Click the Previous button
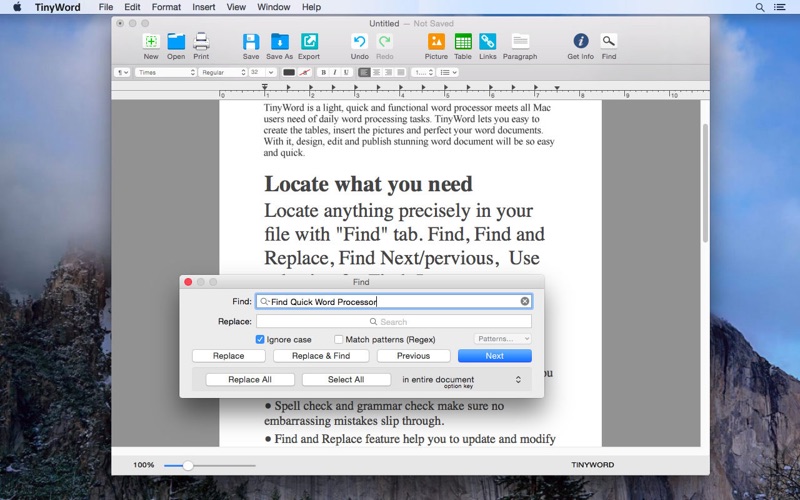Image resolution: width=800 pixels, height=500 pixels. pyautogui.click(x=413, y=356)
